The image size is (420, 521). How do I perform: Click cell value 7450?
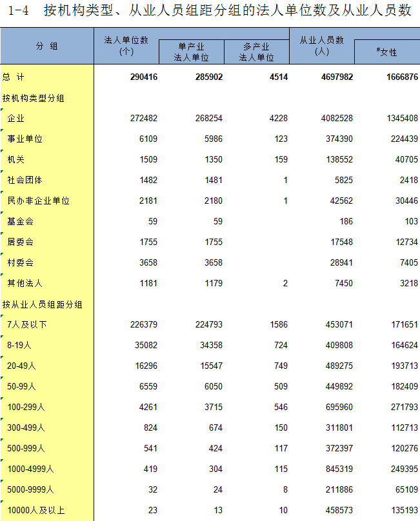[x=343, y=283]
